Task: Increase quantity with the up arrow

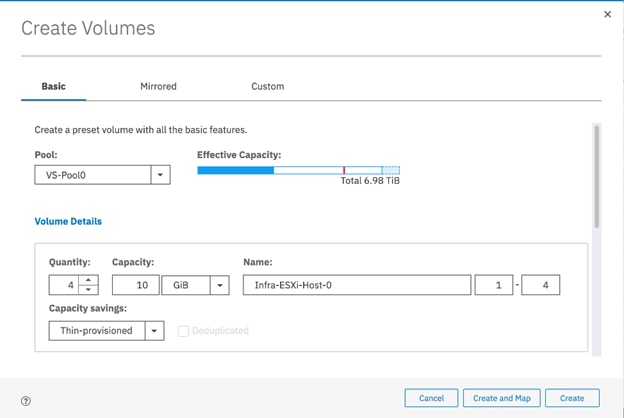Action: click(88, 280)
